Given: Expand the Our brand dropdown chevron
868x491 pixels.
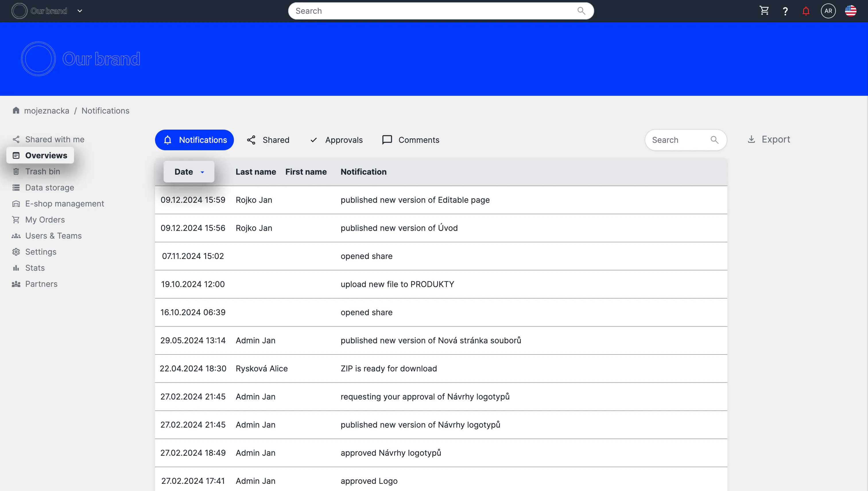Looking at the screenshot, I should click(80, 11).
